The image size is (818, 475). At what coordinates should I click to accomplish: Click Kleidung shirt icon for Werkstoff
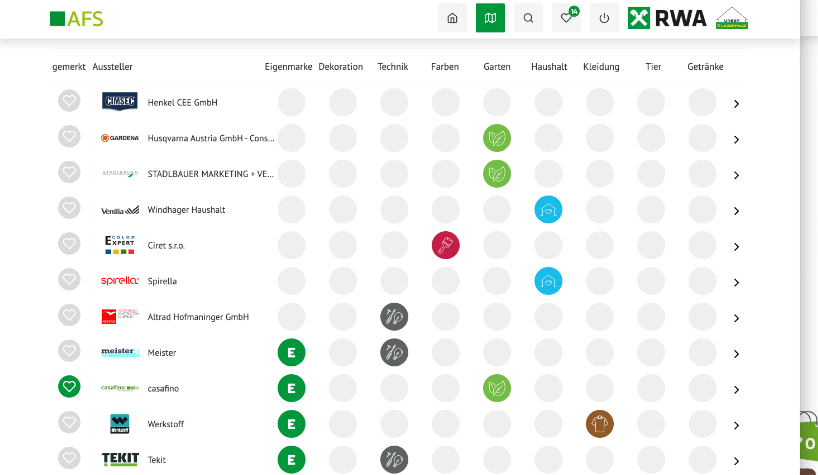tap(599, 424)
